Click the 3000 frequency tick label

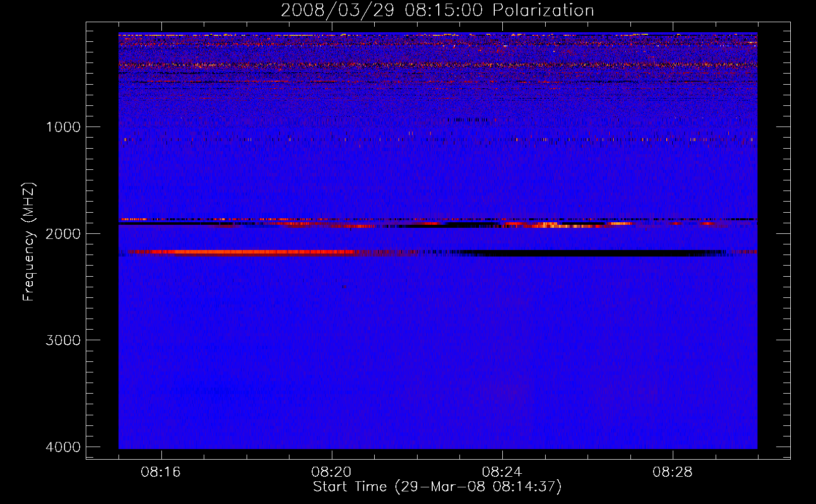(63, 340)
